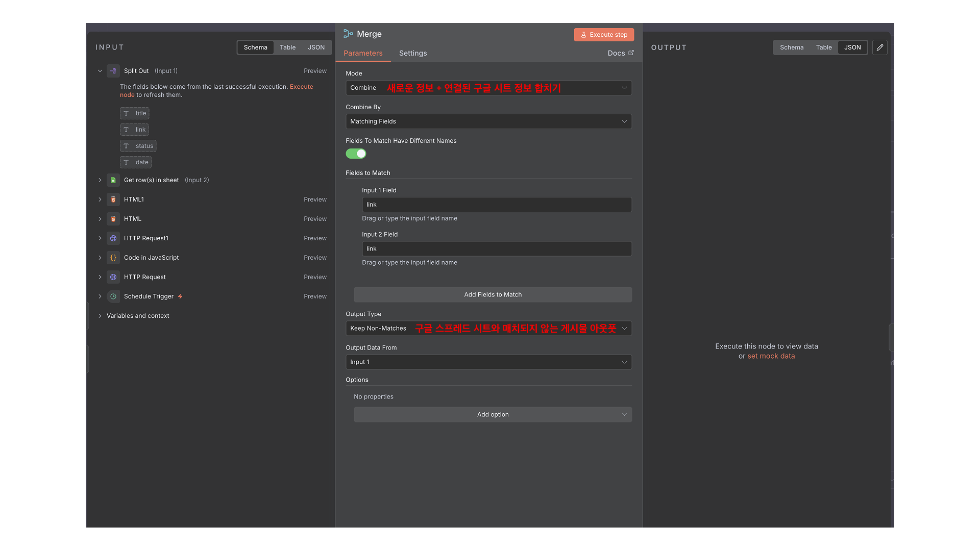Click the Split Out node icon
The image size is (980, 551).
[x=113, y=71]
